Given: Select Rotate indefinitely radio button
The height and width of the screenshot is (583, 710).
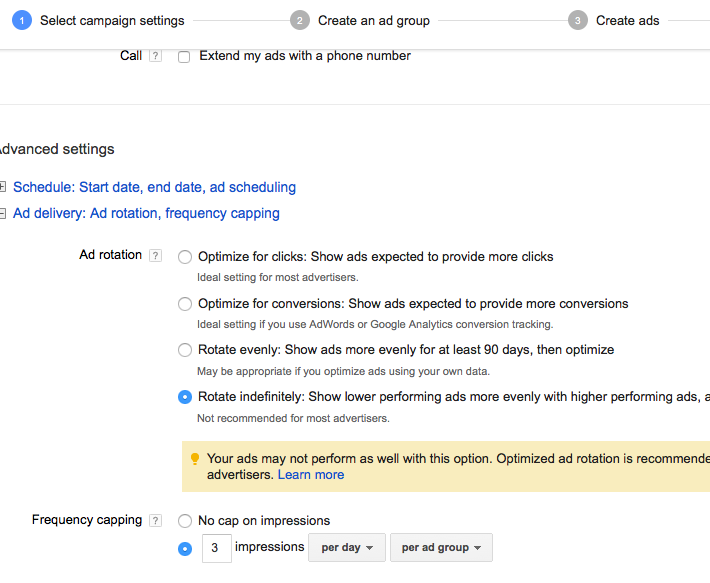Looking at the screenshot, I should (185, 397).
